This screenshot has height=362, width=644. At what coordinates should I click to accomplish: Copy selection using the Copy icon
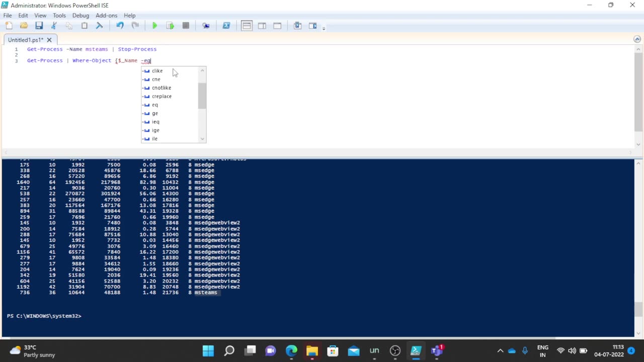point(69,26)
